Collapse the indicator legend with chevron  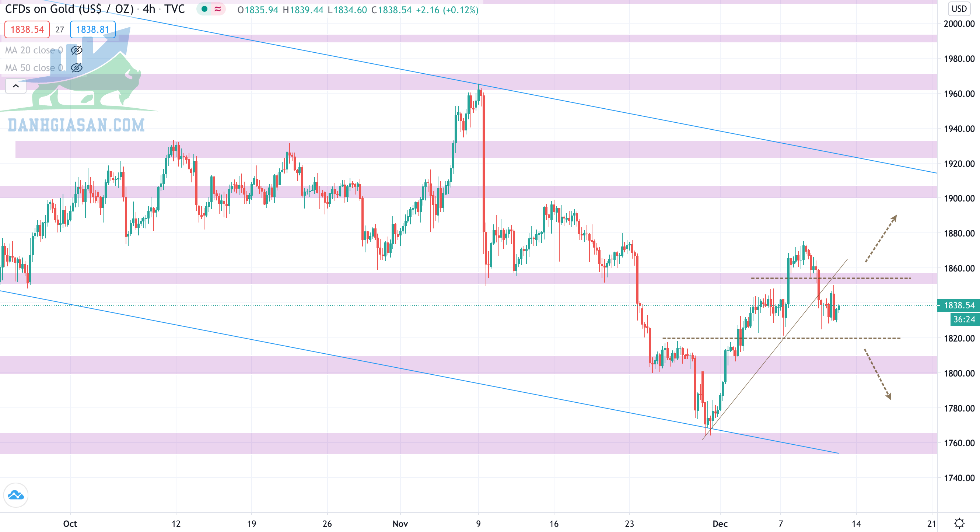tap(15, 86)
